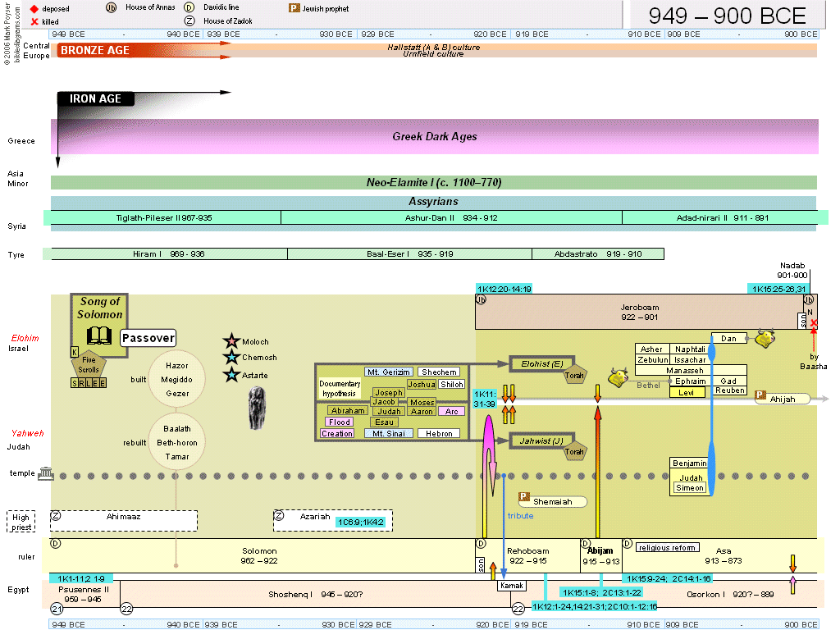Click the Torah pentagon next to Jahwist (J)
The width and height of the screenshot is (840, 630).
click(574, 449)
